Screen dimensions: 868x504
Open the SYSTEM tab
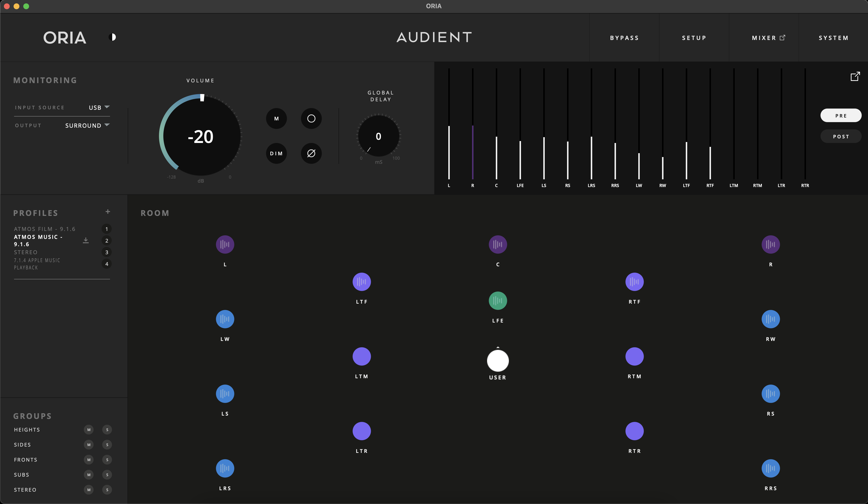pos(833,38)
